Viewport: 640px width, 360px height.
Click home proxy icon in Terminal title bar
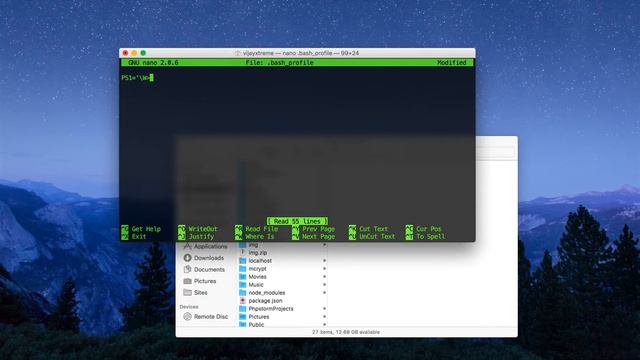tap(238, 53)
